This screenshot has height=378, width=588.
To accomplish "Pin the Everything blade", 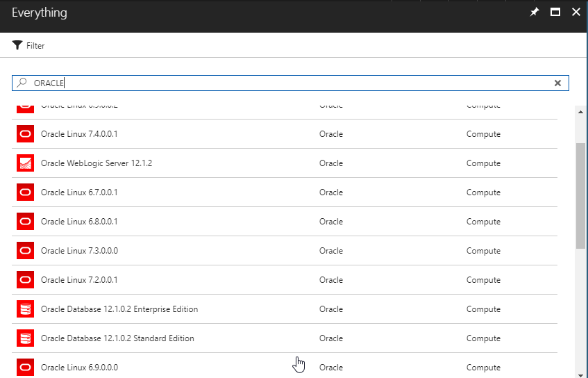I will coord(535,12).
